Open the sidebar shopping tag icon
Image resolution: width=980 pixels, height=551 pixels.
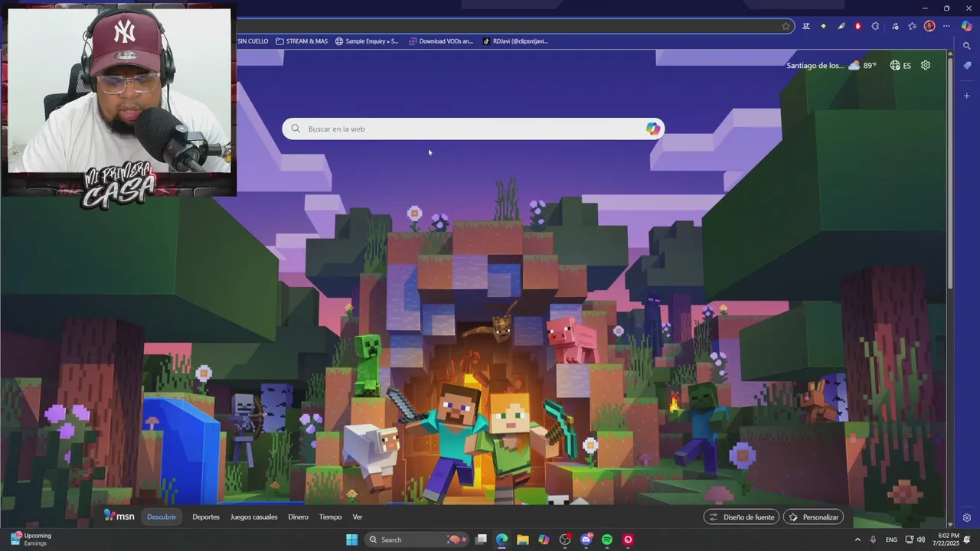(x=967, y=66)
